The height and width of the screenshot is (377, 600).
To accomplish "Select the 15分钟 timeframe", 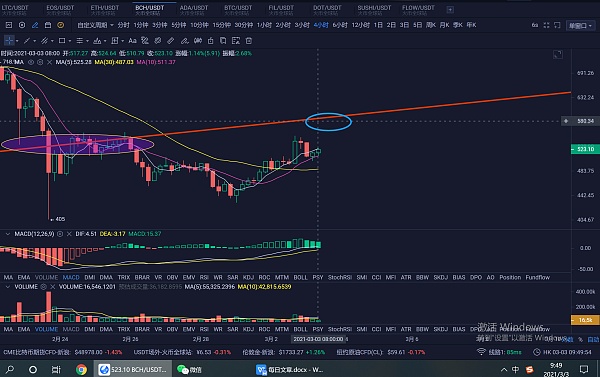I will pos(222,25).
